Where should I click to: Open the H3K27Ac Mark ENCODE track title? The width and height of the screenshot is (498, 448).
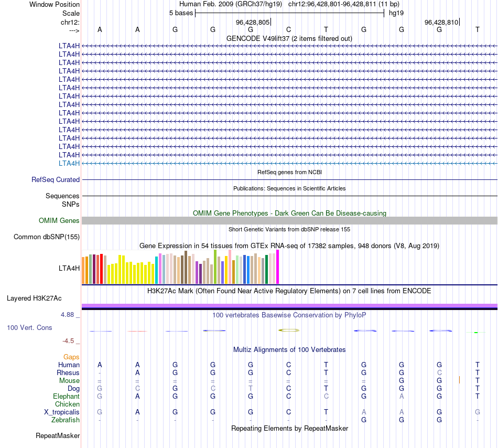(289, 291)
